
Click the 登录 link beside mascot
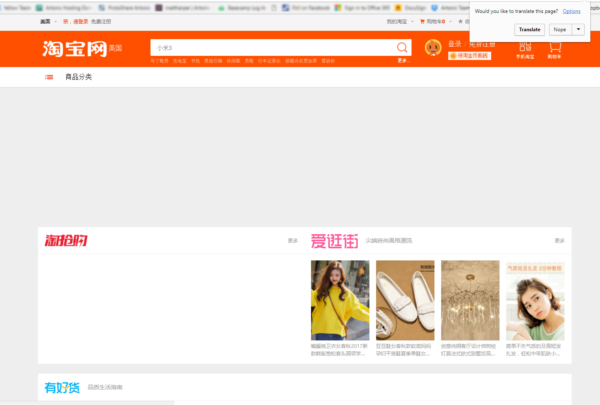point(455,44)
